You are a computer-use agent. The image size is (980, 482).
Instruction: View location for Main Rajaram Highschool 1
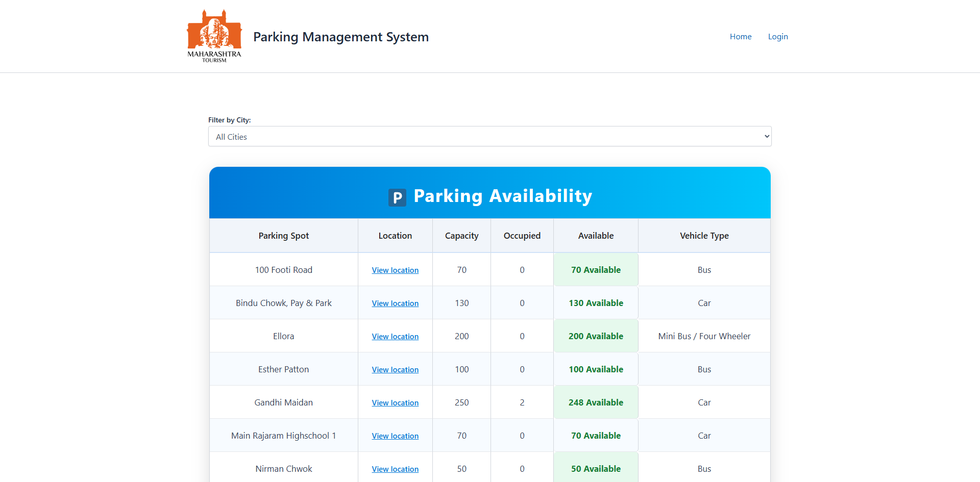click(395, 436)
